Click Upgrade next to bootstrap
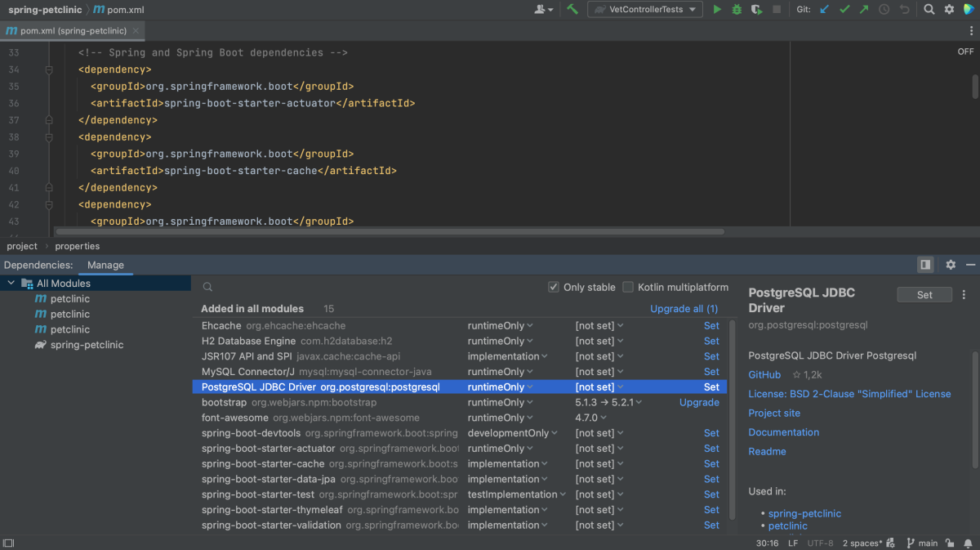The width and height of the screenshot is (980, 550). tap(698, 402)
